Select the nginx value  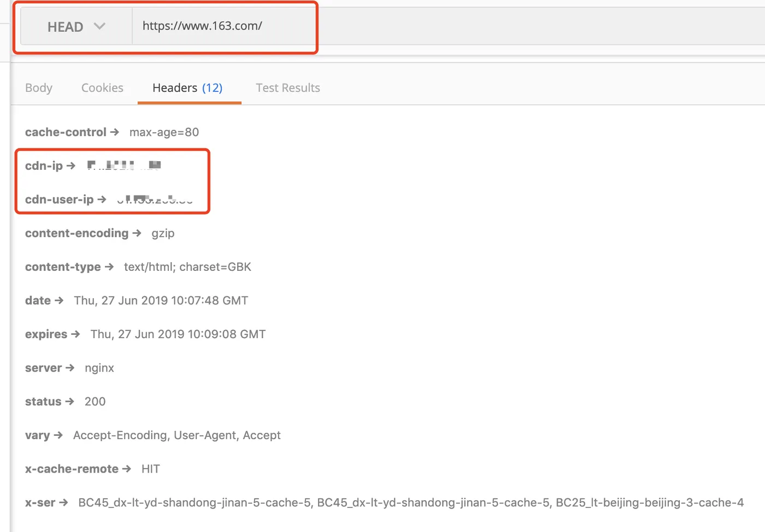(x=99, y=368)
